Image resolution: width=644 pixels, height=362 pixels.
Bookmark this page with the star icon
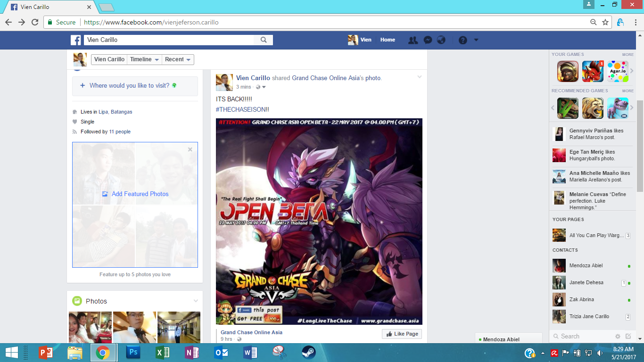605,22
